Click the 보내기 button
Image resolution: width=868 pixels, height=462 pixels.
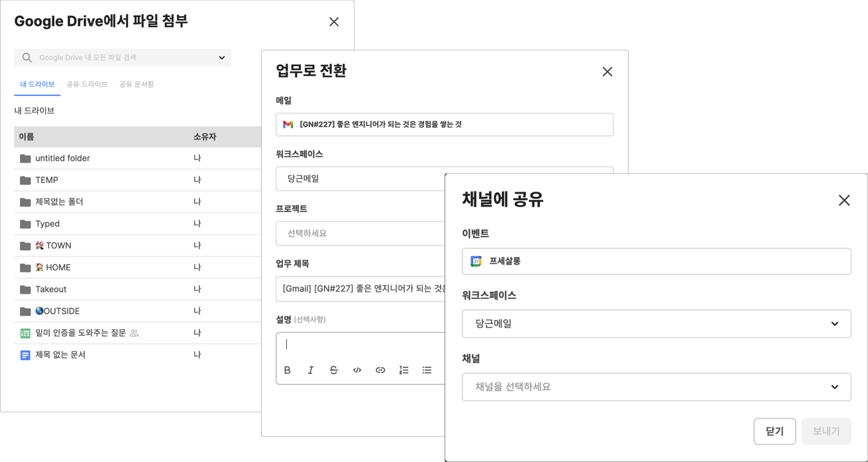tap(826, 431)
